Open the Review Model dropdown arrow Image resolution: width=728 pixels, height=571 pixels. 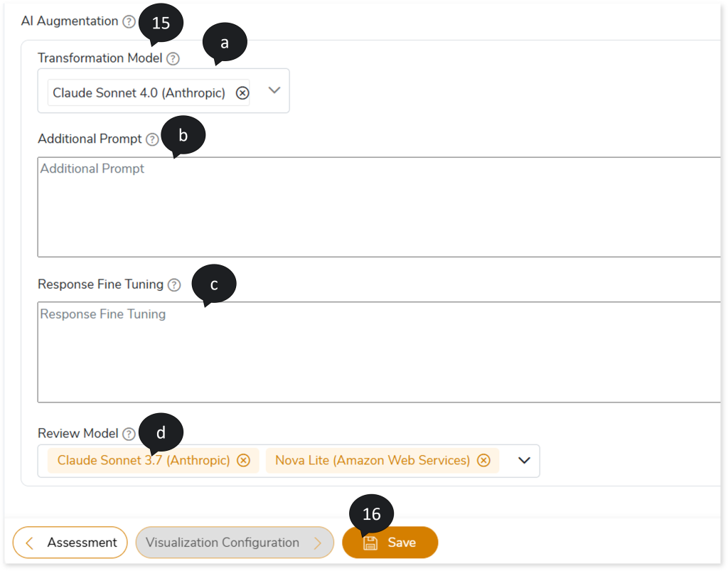click(x=525, y=461)
